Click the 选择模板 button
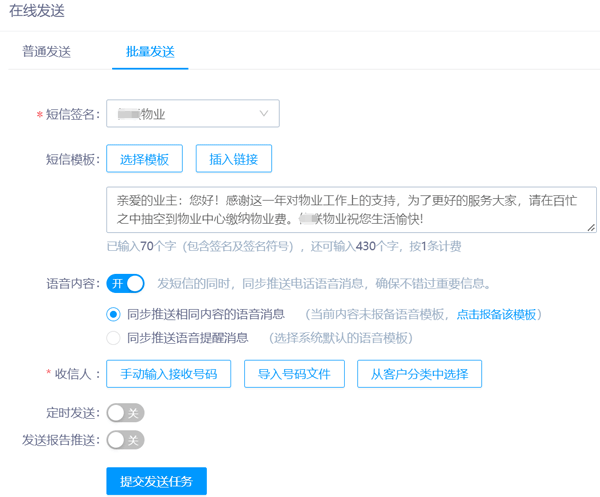 point(144,159)
